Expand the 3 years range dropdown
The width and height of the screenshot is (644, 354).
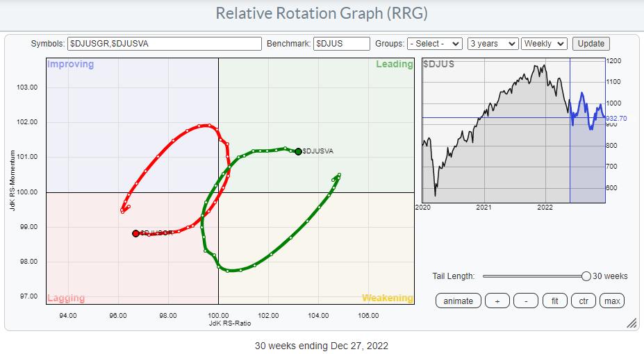click(x=493, y=43)
